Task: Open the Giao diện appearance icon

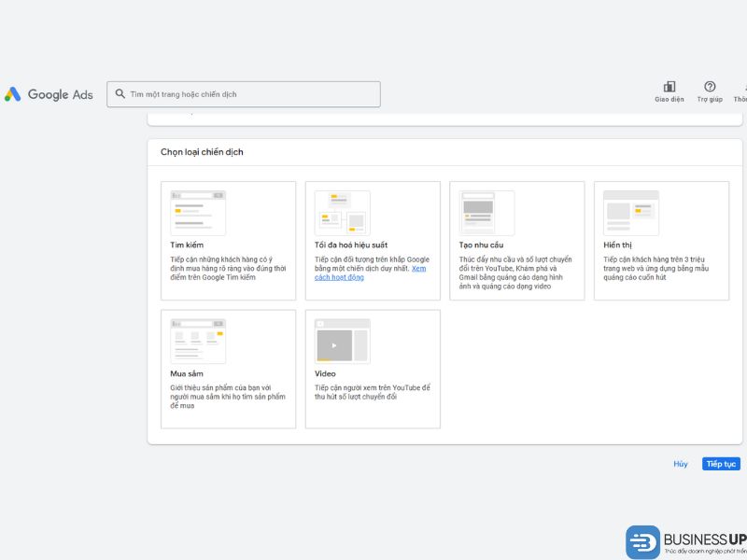Action: pyautogui.click(x=669, y=87)
